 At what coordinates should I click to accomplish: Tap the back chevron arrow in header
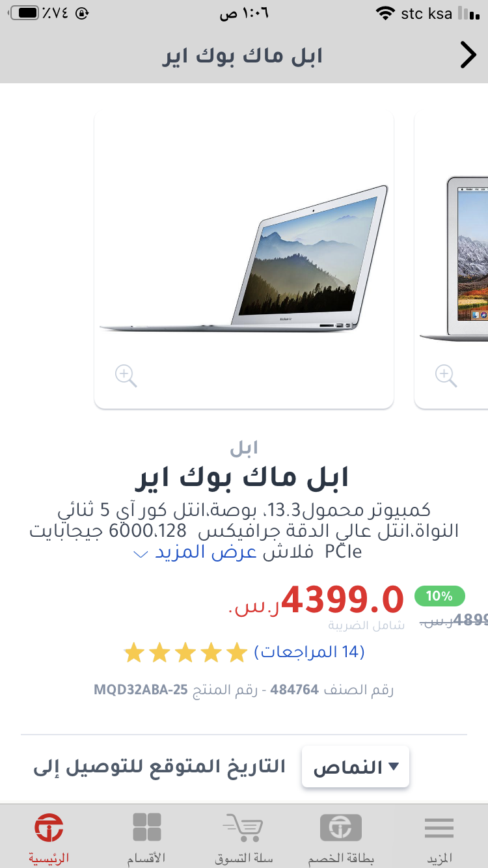pos(468,55)
